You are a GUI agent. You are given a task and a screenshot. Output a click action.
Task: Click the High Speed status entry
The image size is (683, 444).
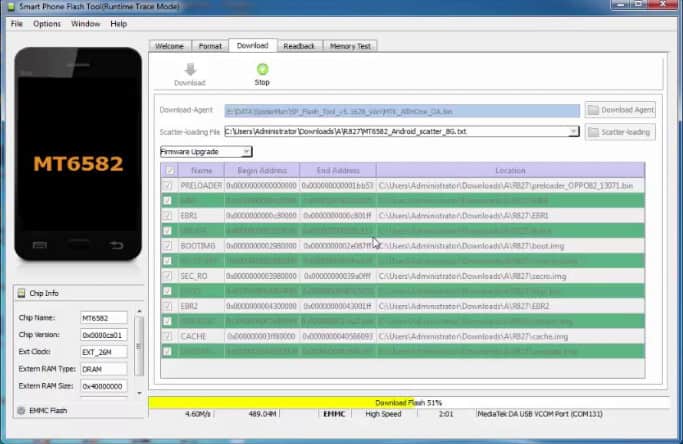[384, 414]
